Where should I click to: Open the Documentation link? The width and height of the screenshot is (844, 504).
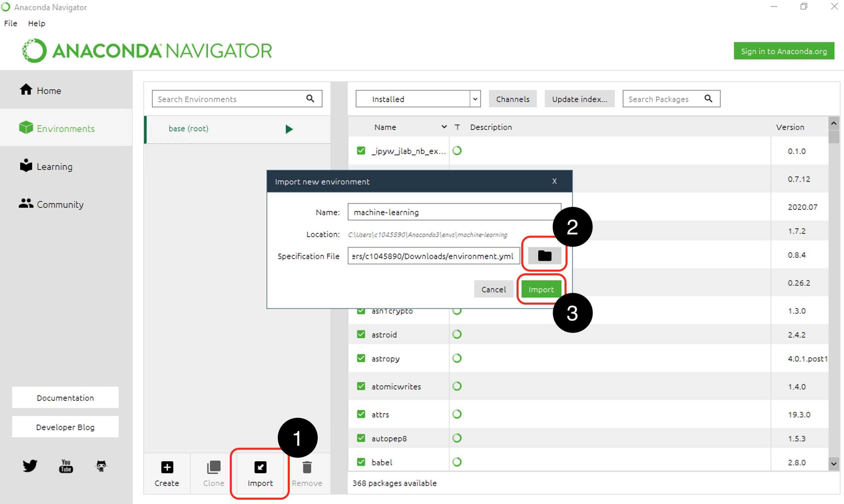coord(65,398)
